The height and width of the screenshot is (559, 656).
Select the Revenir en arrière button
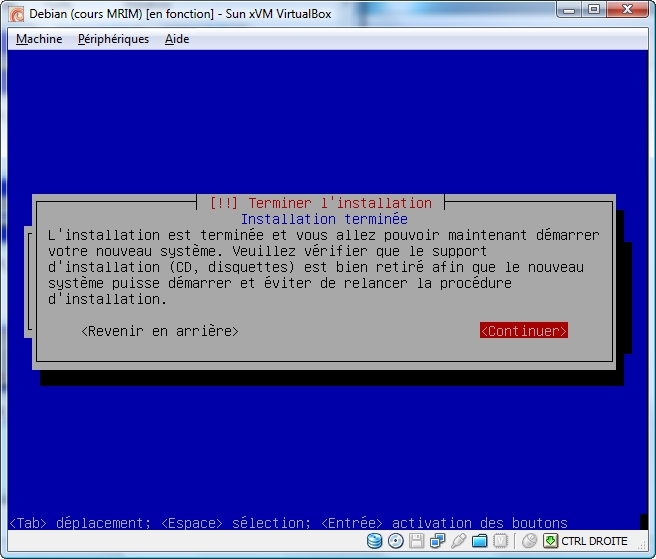160,331
